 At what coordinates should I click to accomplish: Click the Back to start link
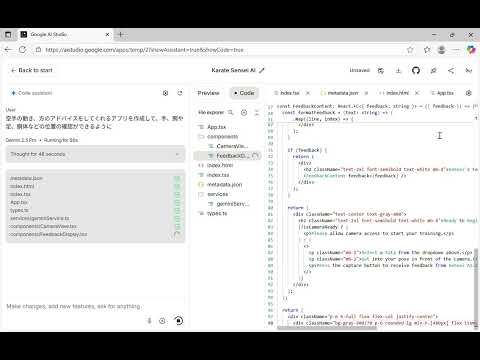[32, 70]
